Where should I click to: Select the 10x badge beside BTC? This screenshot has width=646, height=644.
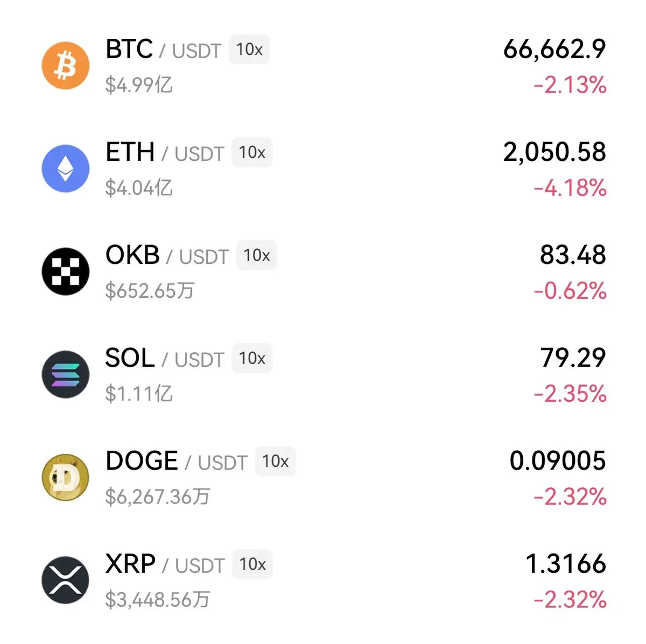point(249,50)
